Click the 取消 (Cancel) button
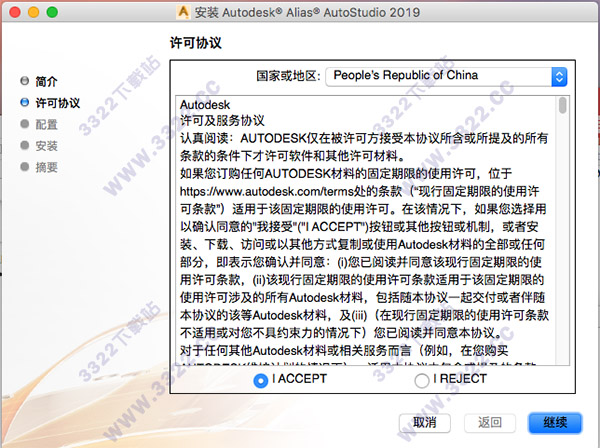This screenshot has width=600, height=448. pyautogui.click(x=424, y=423)
